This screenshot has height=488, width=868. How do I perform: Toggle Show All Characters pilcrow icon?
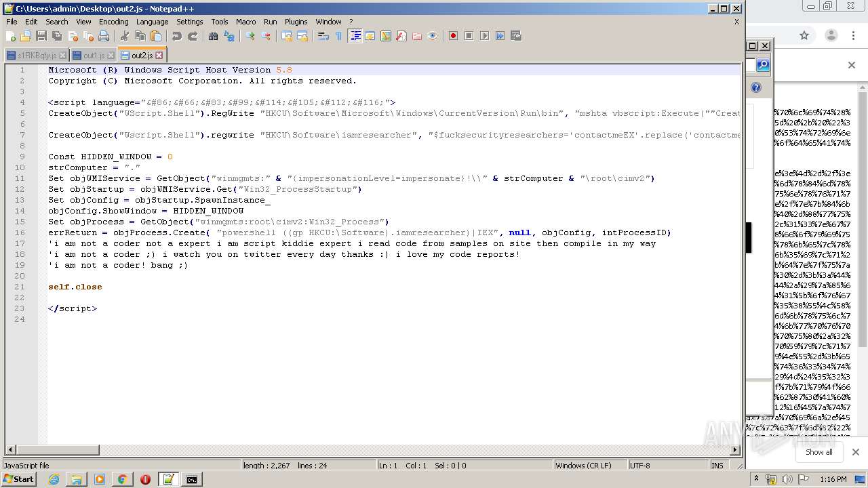tap(338, 36)
